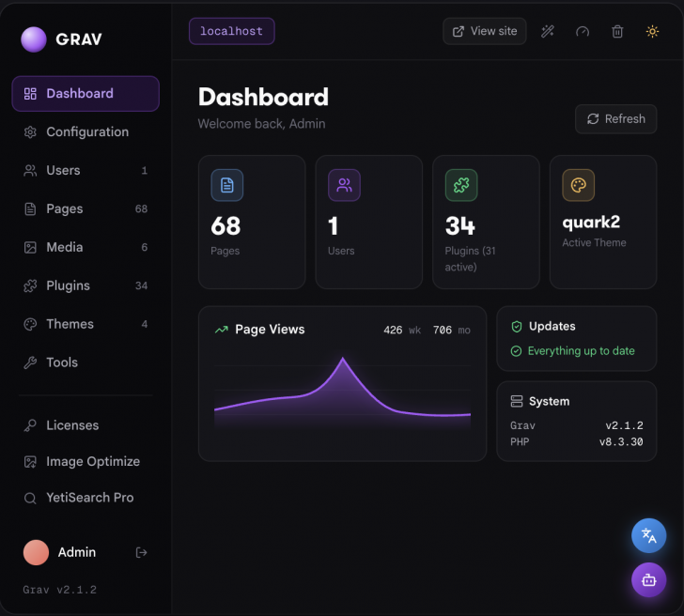Open Image Optimize sidebar item
684x616 pixels.
85,461
